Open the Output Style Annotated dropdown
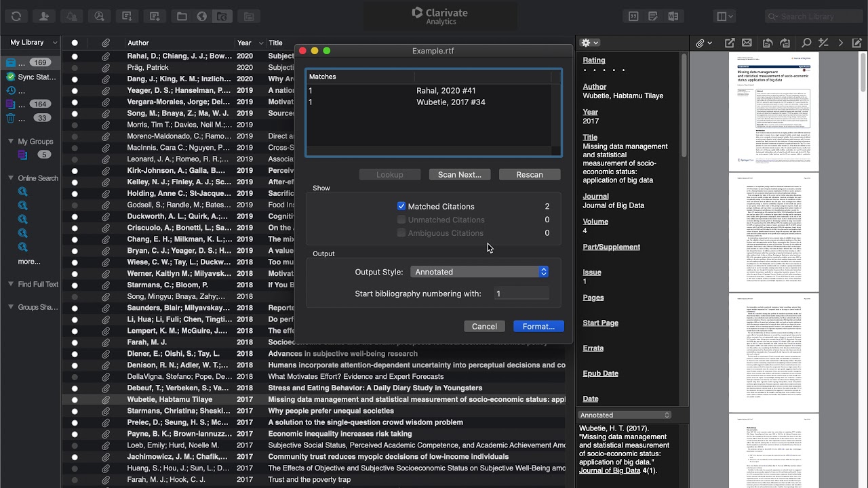Image resolution: width=868 pixels, height=488 pixels. 479,272
